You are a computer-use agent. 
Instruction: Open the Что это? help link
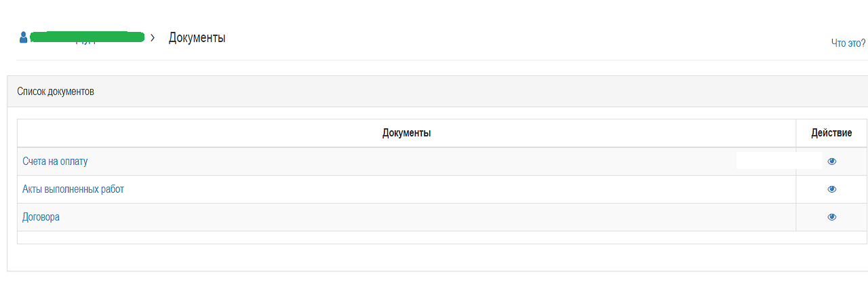point(848,43)
